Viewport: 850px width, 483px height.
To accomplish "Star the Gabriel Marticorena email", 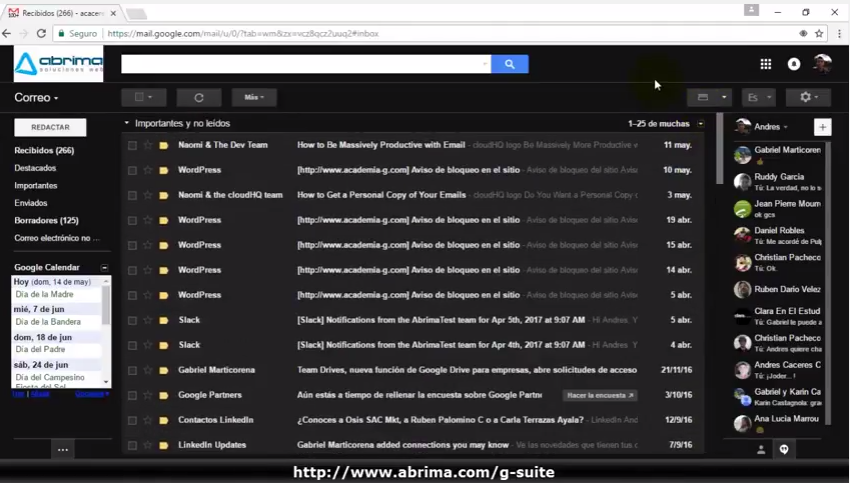I will (x=147, y=370).
